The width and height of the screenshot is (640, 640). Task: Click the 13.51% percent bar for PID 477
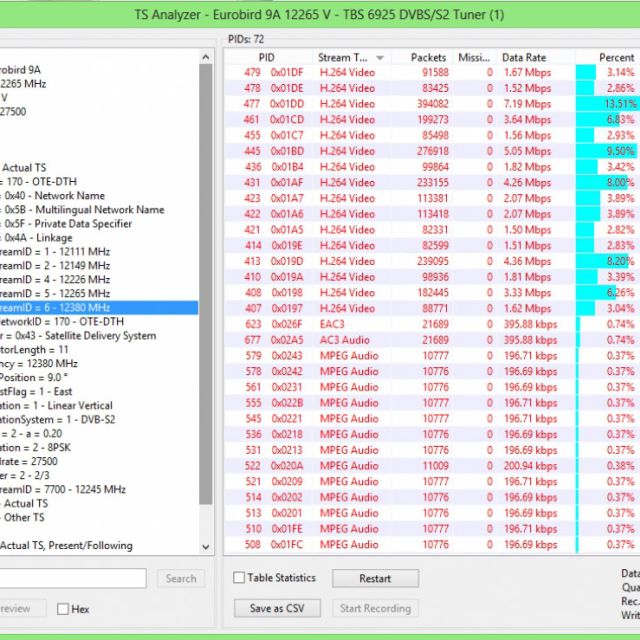[x=606, y=104]
